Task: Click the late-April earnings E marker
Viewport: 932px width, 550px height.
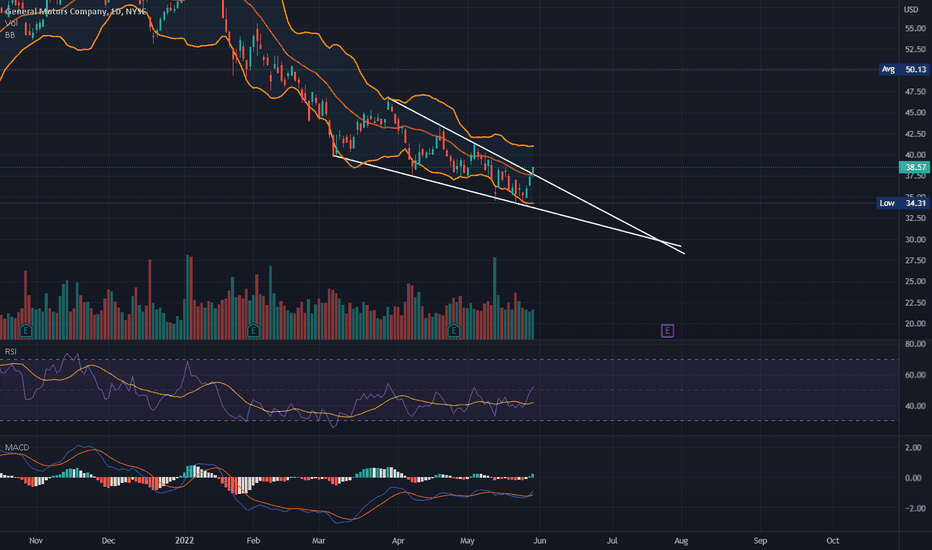Action: click(x=454, y=331)
